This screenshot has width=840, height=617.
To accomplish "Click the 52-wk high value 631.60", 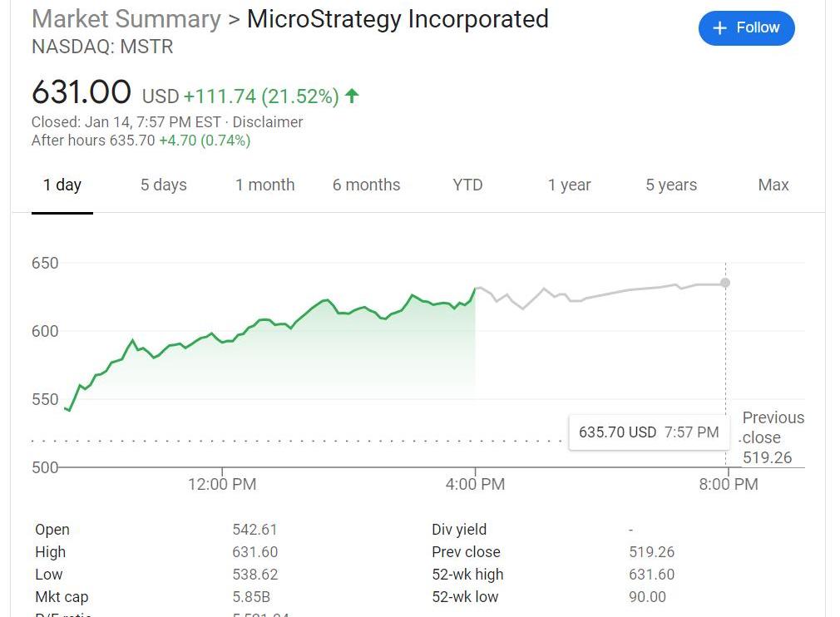I will (651, 575).
